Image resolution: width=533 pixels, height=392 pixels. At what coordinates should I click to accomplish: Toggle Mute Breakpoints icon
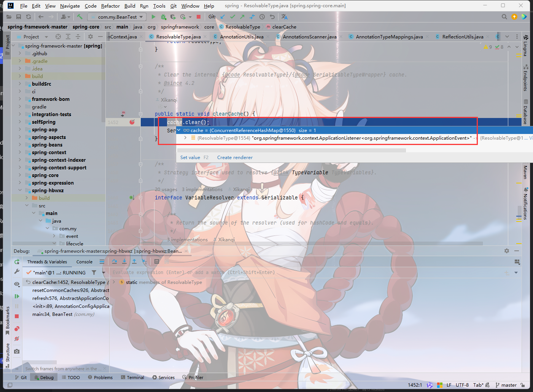pyautogui.click(x=17, y=339)
